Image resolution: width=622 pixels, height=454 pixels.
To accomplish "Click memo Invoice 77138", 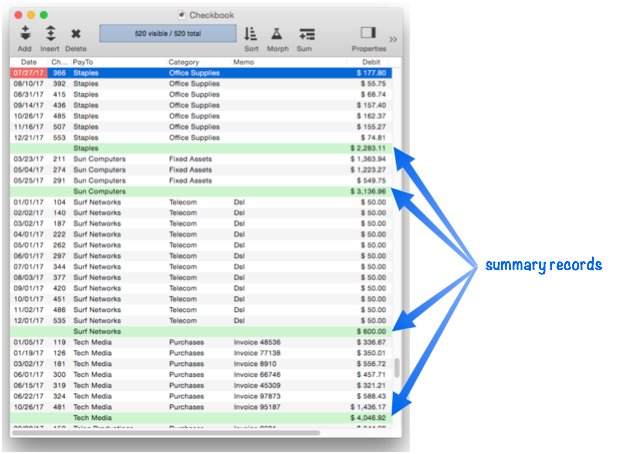I will tap(257, 353).
